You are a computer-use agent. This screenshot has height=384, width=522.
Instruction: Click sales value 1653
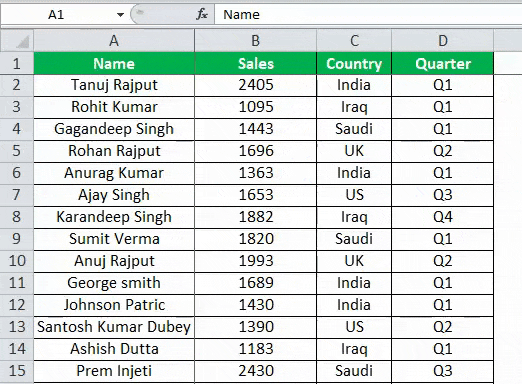256,195
